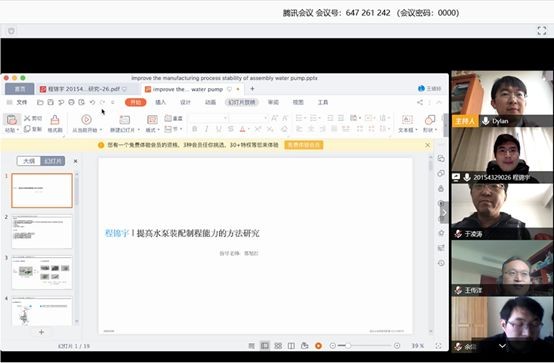Click the full screen icon in meeting header

542,30
